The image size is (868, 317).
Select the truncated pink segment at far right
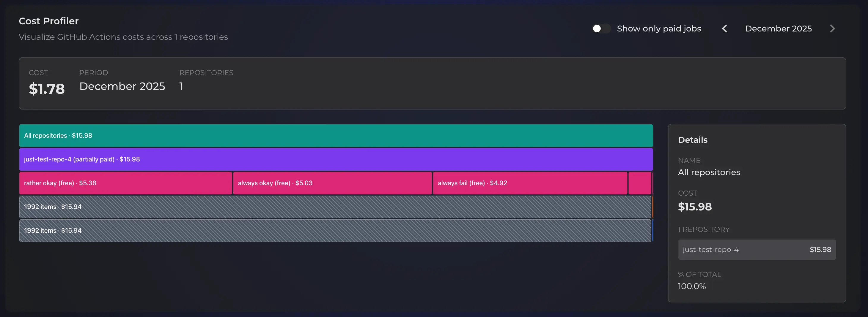[639, 183]
